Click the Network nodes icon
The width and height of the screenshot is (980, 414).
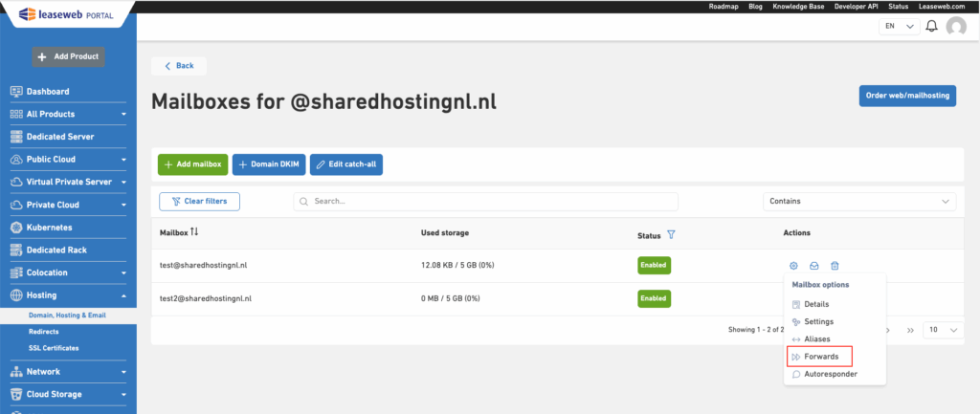17,372
